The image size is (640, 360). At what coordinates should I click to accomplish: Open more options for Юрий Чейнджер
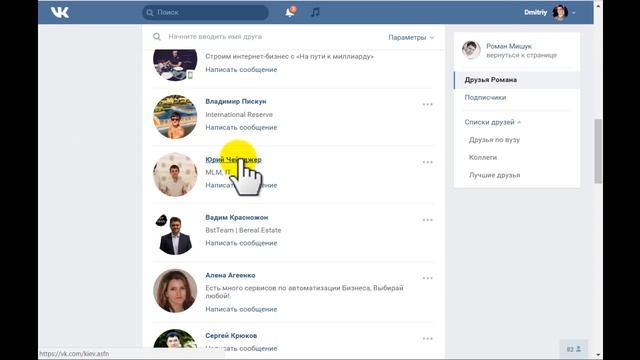[427, 162]
